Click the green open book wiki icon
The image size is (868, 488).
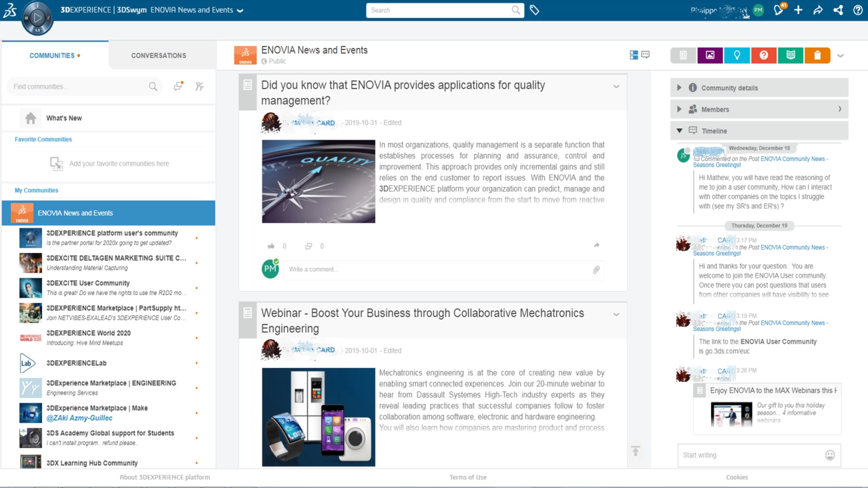pyautogui.click(x=790, y=55)
